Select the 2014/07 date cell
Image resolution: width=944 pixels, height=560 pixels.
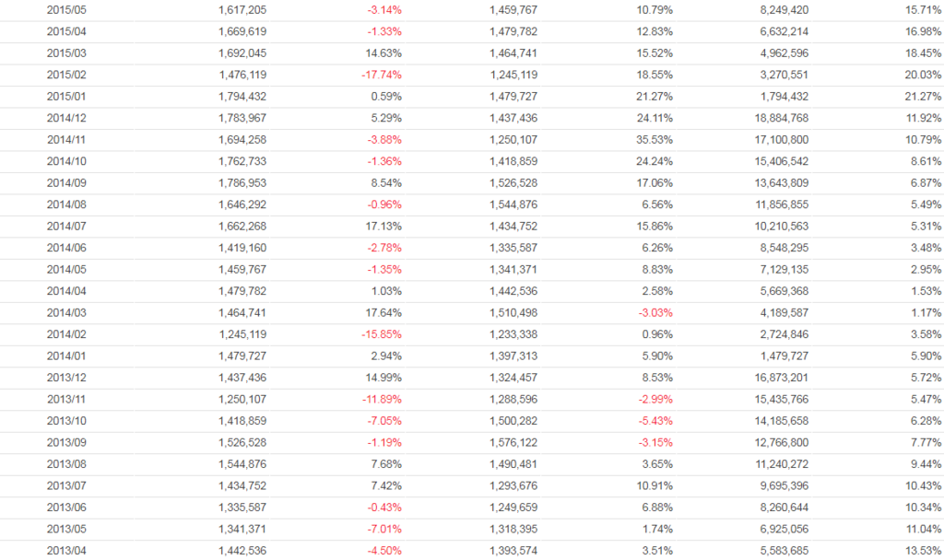pos(65,227)
